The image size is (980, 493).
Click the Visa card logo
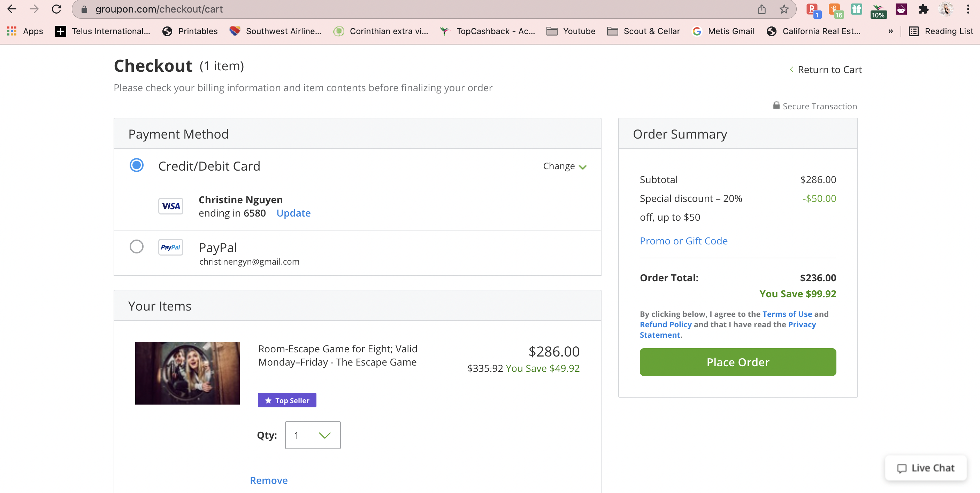(170, 206)
